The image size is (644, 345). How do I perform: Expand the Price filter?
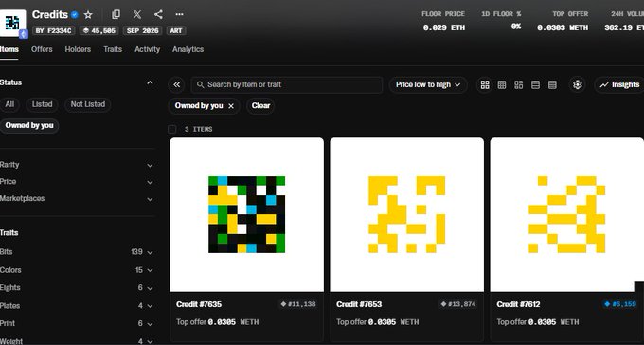click(77, 182)
